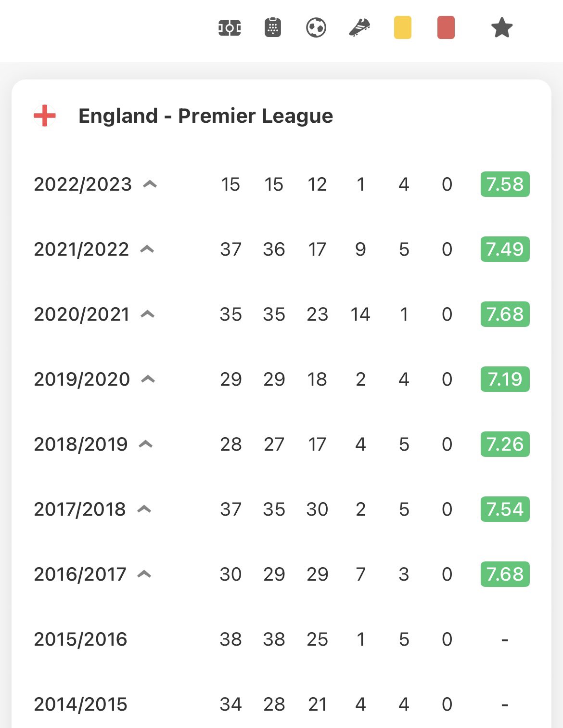Click the football pitch matches-played icon

point(230,28)
